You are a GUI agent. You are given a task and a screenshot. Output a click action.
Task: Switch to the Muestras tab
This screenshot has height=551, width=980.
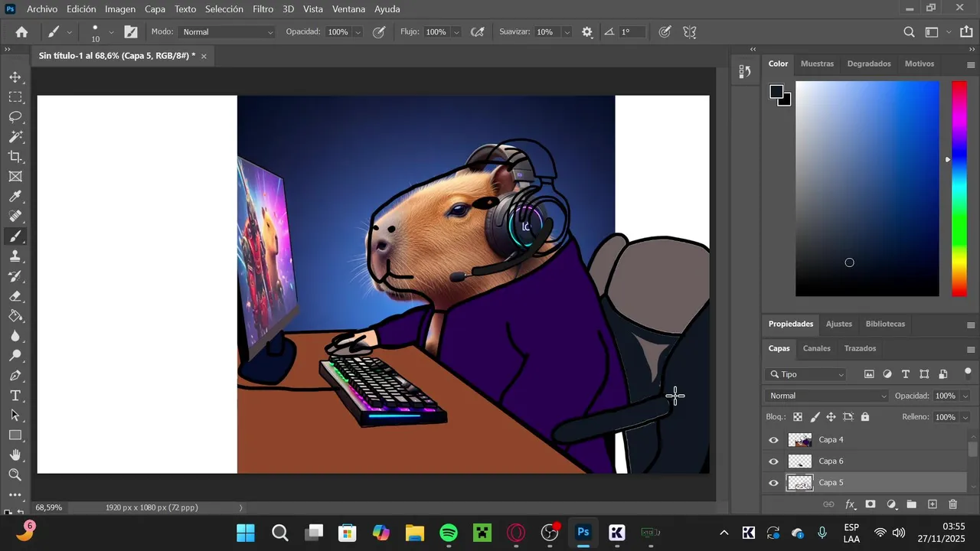[817, 64]
